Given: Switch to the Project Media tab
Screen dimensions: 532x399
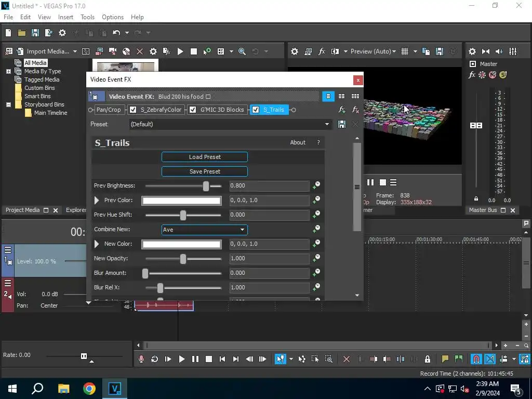Looking at the screenshot, I should (x=23, y=210).
